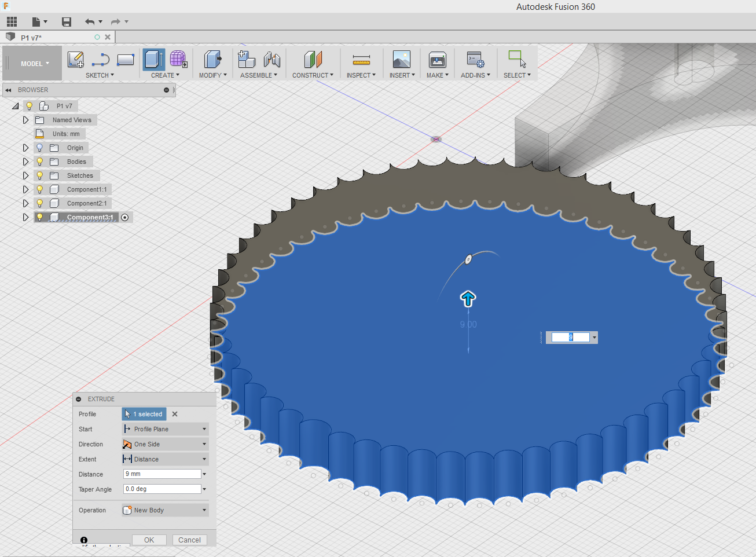Open the Operation New Body dropdown
756x557 pixels.
click(165, 510)
